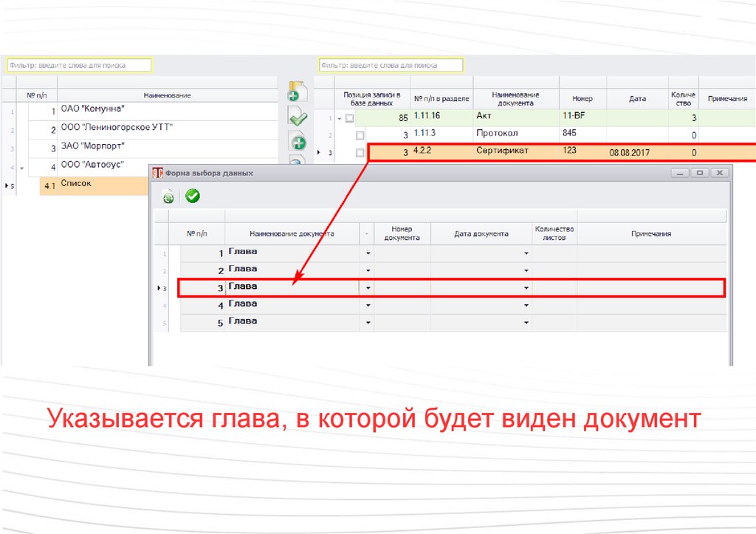Sort by 'Наименование документа' column header in form
The width and height of the screenshot is (756, 534).
[292, 233]
